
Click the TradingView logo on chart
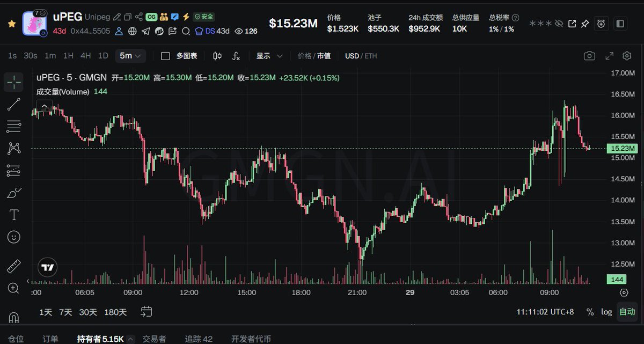(47, 267)
